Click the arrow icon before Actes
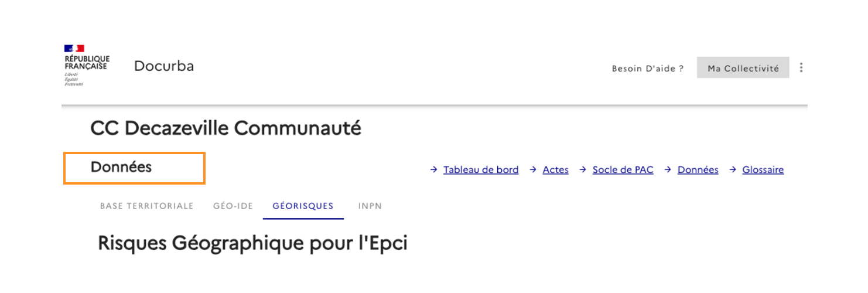Viewport: 868px width, 293px height. click(x=533, y=170)
